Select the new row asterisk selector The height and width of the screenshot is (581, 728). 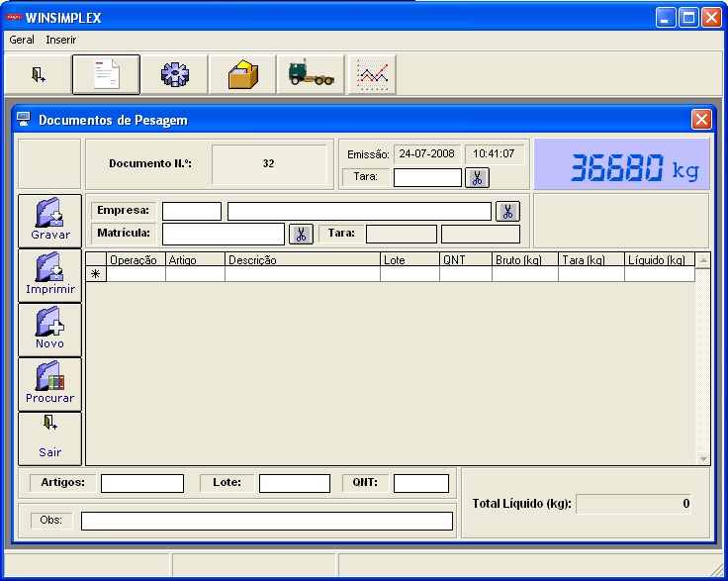point(96,274)
